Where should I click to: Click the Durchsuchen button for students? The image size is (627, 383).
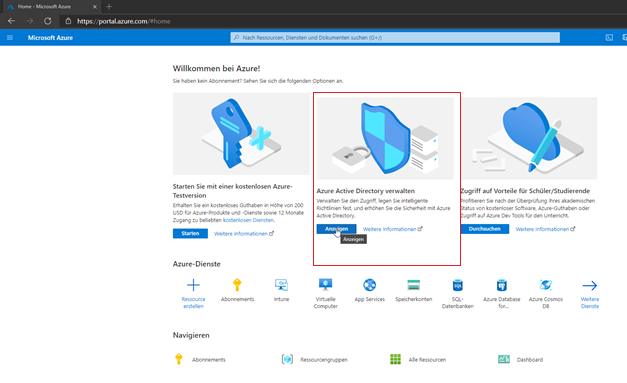485,229
